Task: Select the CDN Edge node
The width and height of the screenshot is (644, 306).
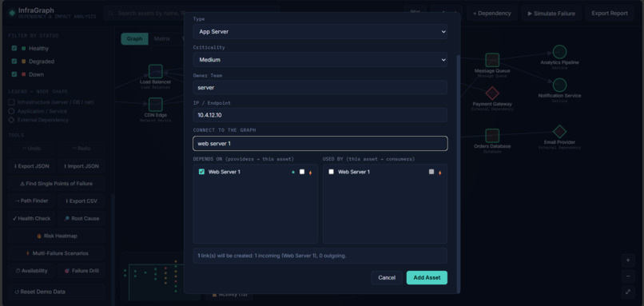Action: pyautogui.click(x=155, y=105)
